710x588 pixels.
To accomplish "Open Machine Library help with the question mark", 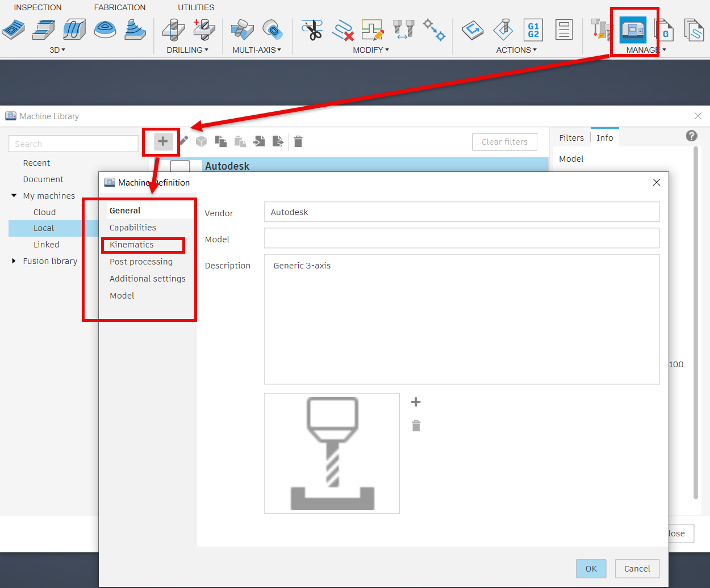I will [691, 136].
